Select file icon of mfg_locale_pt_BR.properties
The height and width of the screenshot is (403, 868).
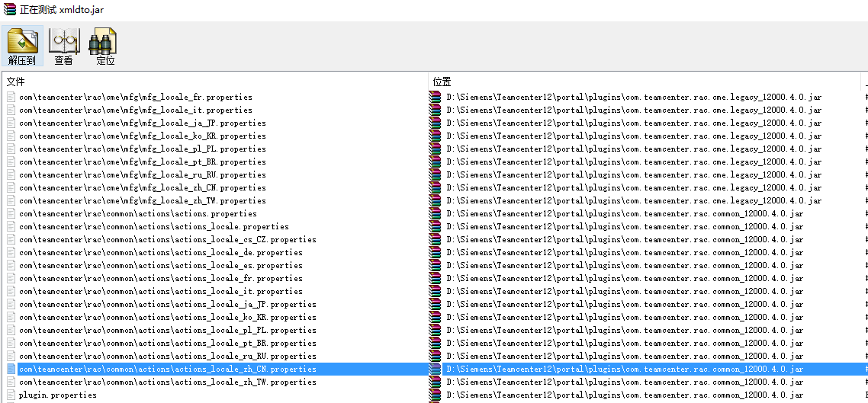(11, 162)
